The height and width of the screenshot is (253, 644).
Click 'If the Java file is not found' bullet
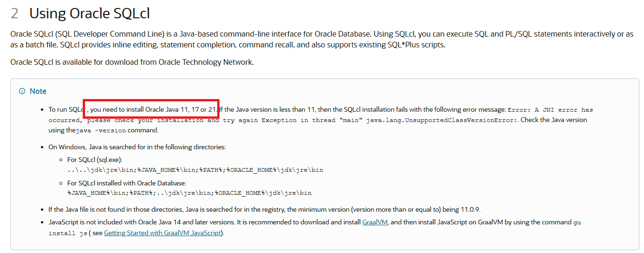(x=265, y=209)
